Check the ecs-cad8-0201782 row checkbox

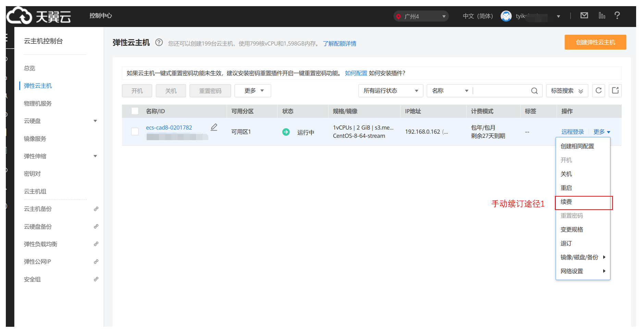coord(135,132)
